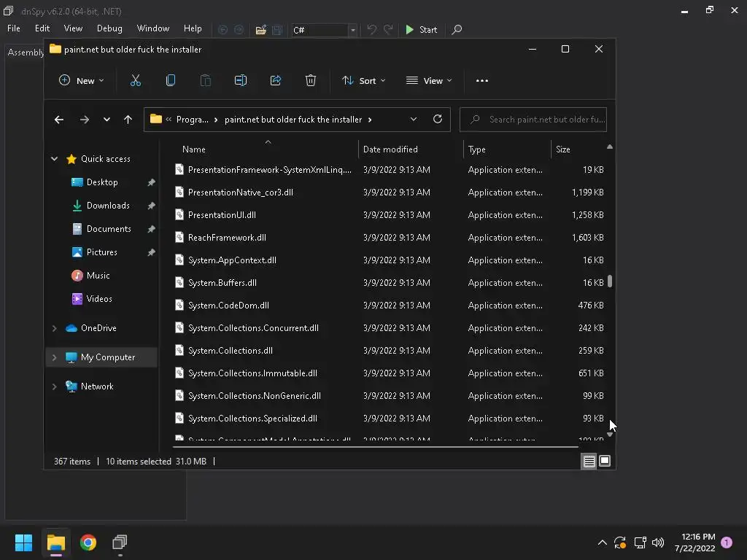
Task: Click dnSpy Open file icon
Action: (261, 30)
